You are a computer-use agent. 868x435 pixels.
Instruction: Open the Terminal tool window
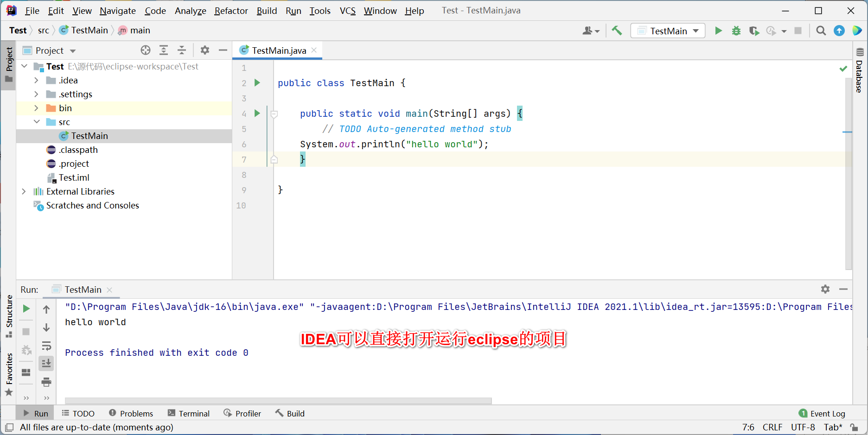point(189,413)
